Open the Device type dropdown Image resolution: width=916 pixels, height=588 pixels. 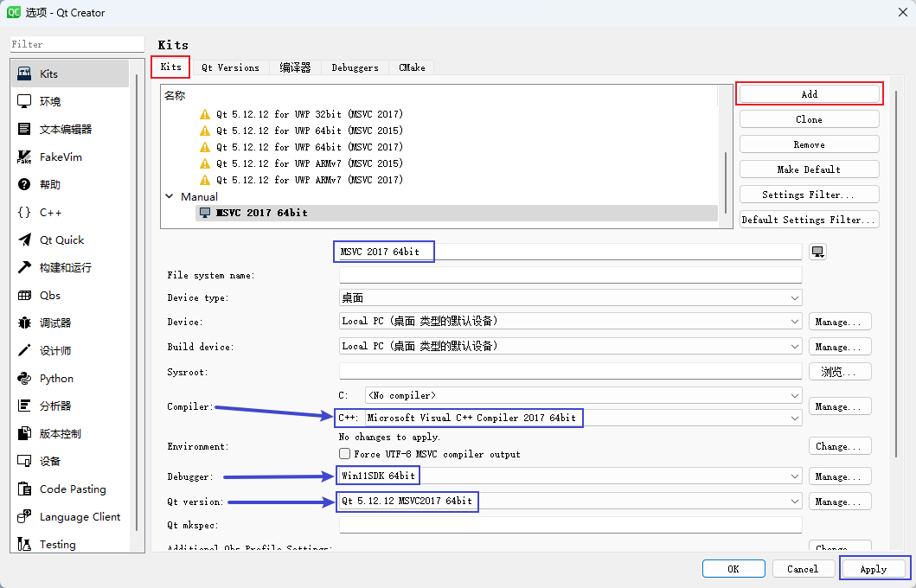(571, 297)
